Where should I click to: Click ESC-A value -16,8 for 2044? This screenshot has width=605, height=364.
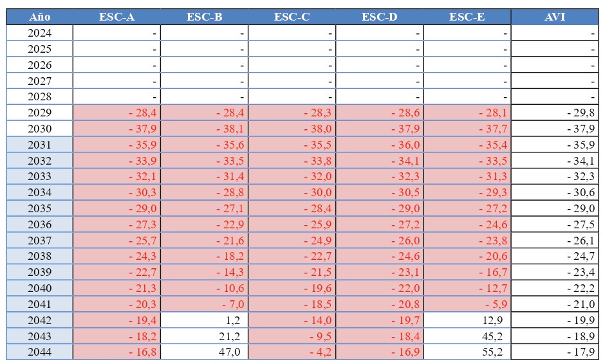143,352
